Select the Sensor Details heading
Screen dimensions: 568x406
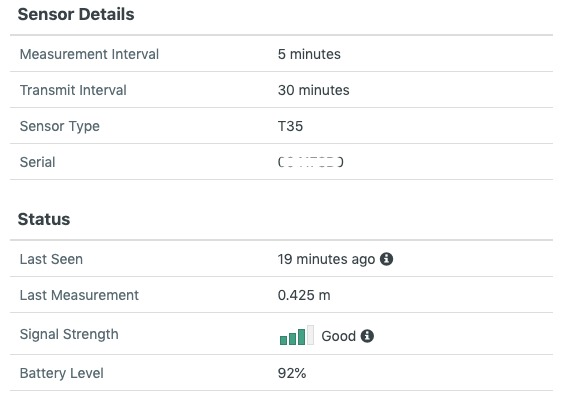pos(76,14)
